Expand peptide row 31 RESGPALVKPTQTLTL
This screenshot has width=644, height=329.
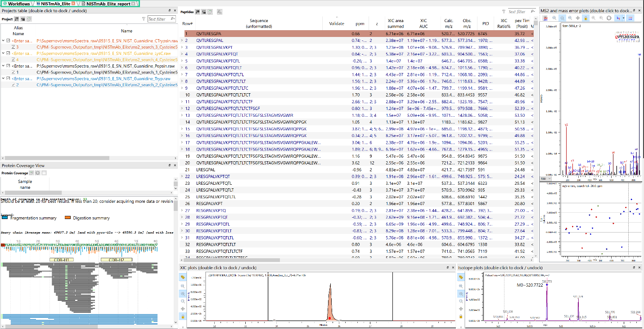(182, 238)
